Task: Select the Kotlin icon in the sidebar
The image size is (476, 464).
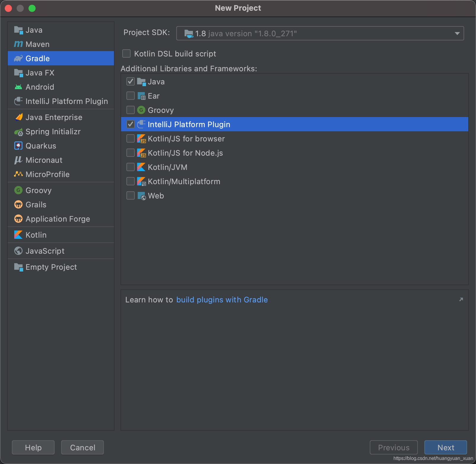Action: point(18,235)
